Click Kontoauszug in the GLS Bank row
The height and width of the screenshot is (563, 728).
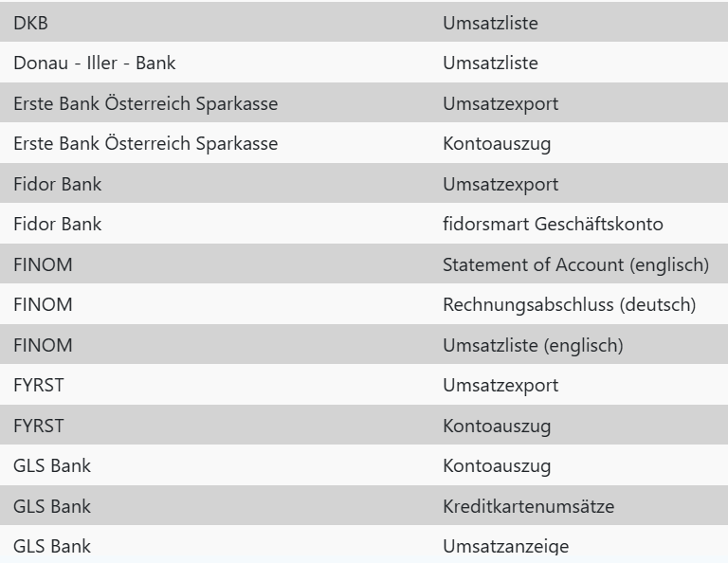tap(498, 466)
